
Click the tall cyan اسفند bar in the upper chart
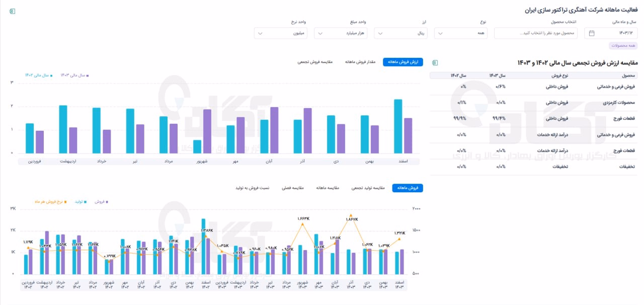pos(398,126)
